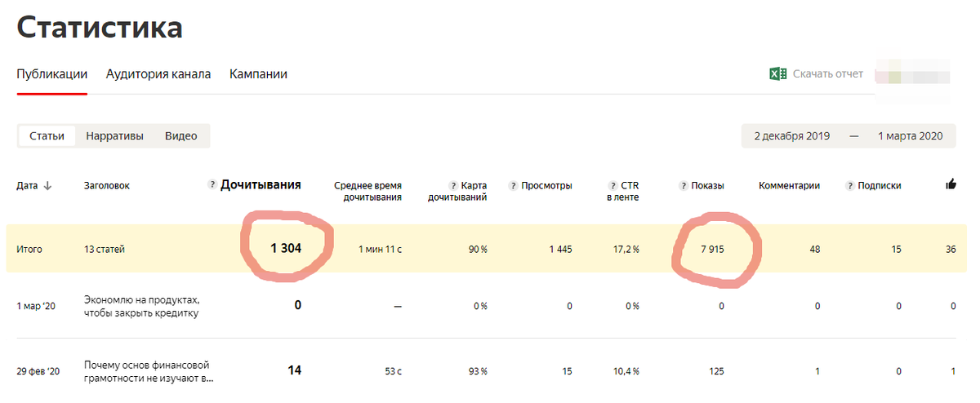Open article Экономлю на продуктах
980x403 pixels.
(x=141, y=306)
